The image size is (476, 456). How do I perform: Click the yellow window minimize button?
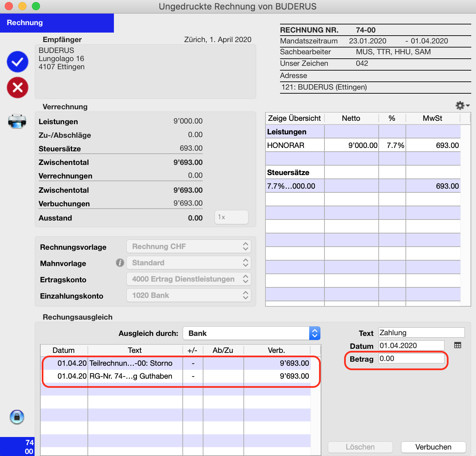point(22,6)
